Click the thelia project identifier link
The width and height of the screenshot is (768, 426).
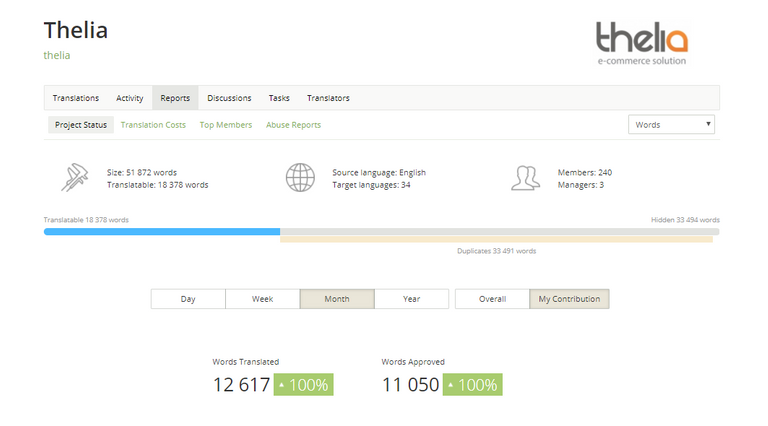click(x=57, y=55)
